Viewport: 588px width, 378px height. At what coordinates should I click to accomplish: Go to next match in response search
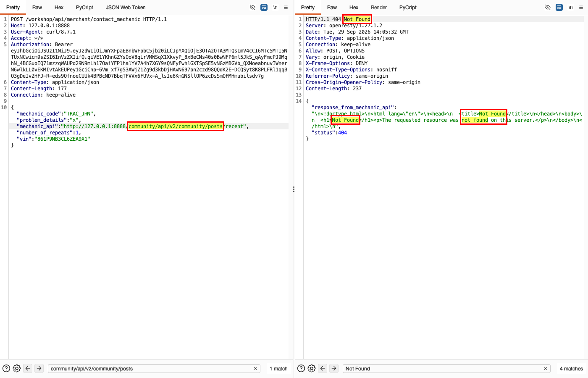[334, 368]
